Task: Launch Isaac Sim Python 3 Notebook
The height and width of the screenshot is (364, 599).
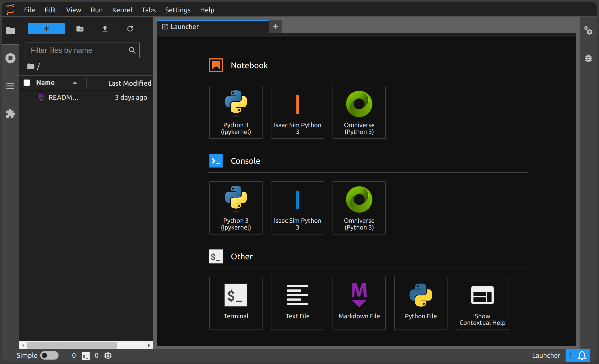Action: 297,112
